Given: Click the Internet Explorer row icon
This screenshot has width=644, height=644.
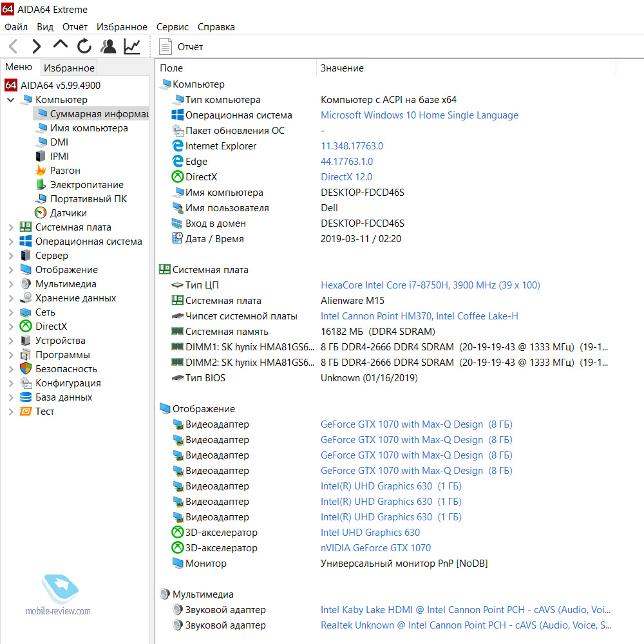Looking at the screenshot, I should (178, 146).
